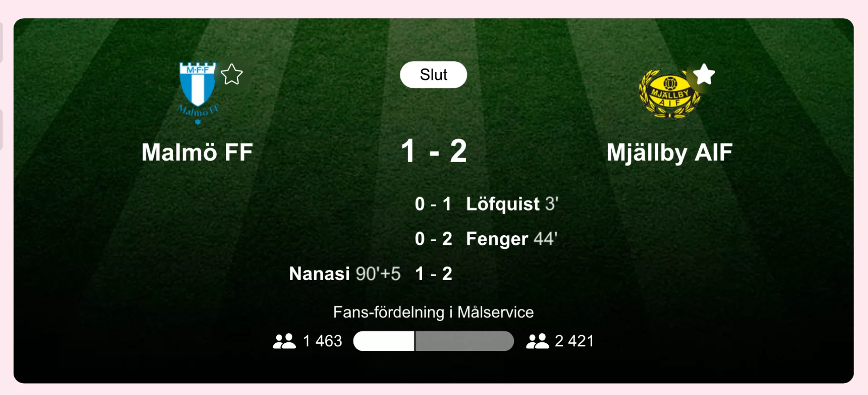Unfavorite Mjällby AIF using filled star

point(704,74)
